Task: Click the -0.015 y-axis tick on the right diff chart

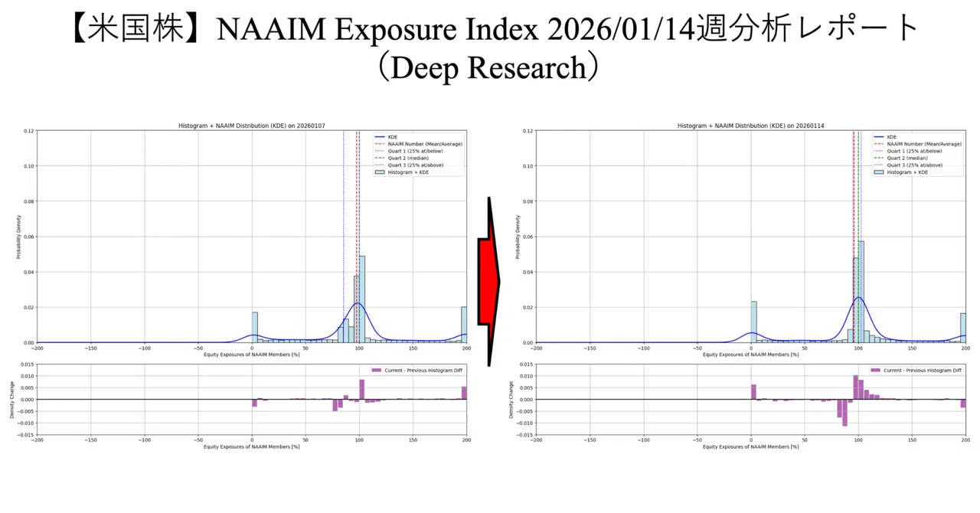Action: pyautogui.click(x=525, y=435)
